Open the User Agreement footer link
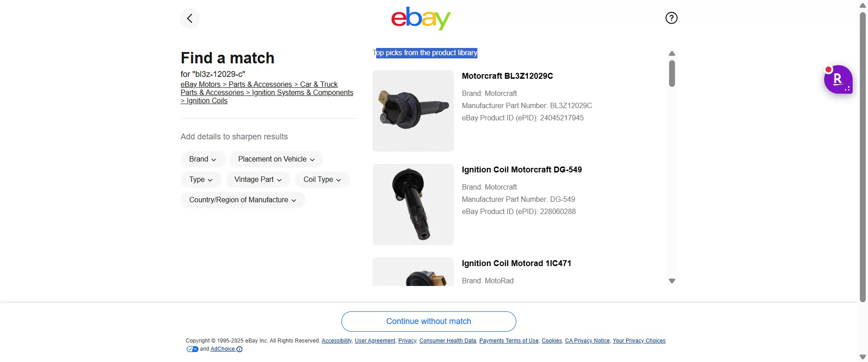This screenshot has width=868, height=362. pyautogui.click(x=375, y=341)
